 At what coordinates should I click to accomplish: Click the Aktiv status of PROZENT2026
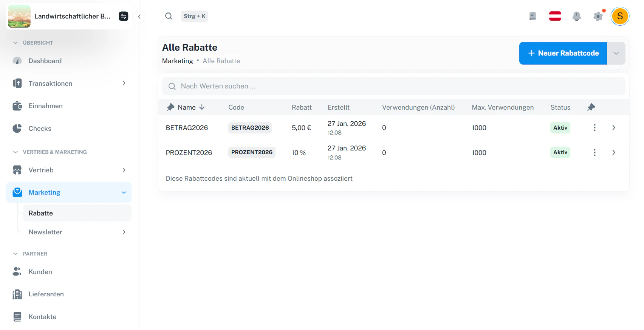pos(560,152)
